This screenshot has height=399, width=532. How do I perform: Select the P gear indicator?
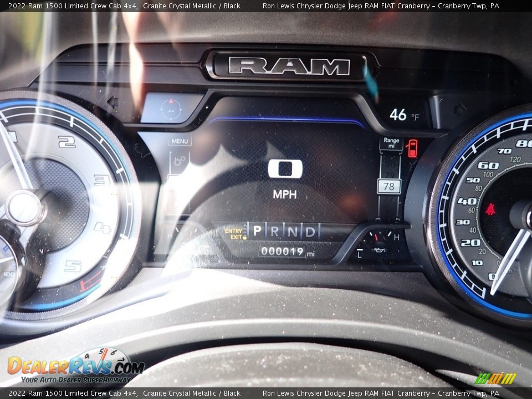pyautogui.click(x=257, y=232)
